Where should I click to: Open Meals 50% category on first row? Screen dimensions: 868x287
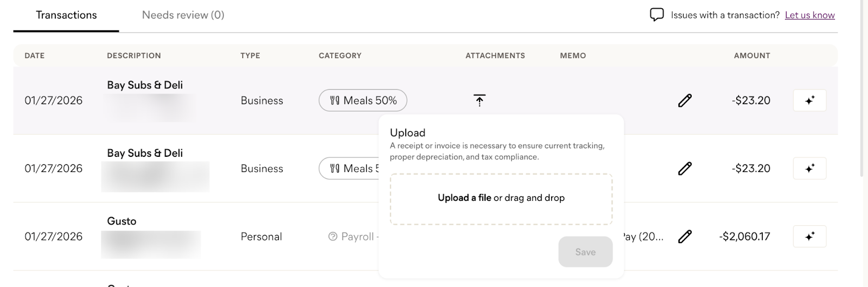pyautogui.click(x=363, y=100)
